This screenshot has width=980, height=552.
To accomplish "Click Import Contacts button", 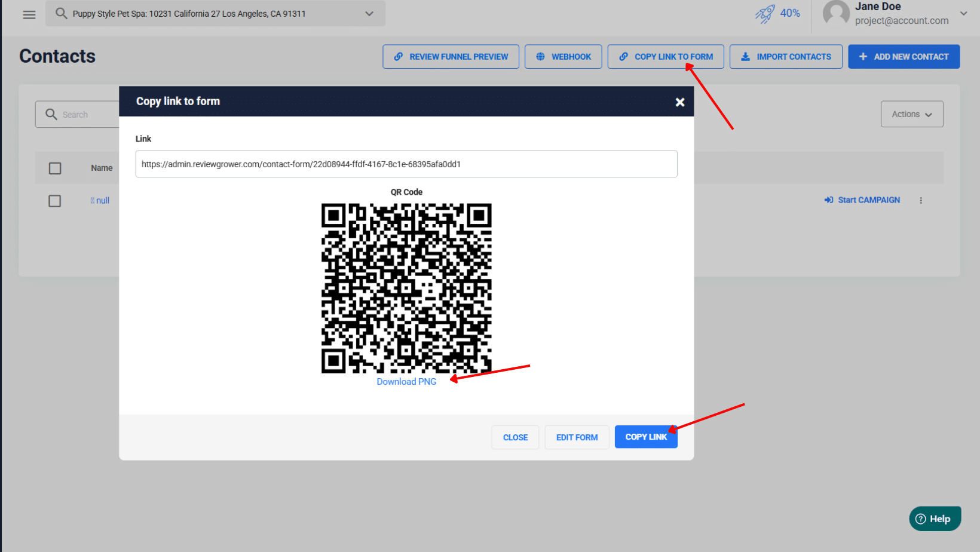I will [786, 57].
